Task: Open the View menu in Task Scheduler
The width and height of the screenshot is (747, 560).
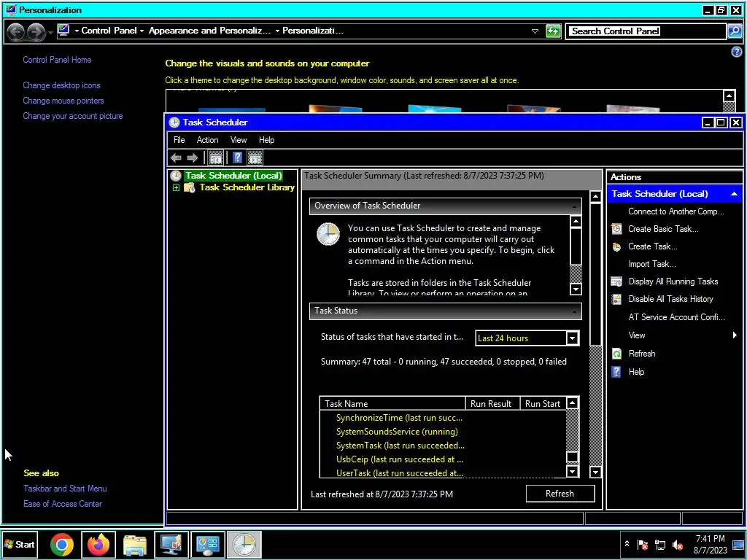Action: [239, 140]
